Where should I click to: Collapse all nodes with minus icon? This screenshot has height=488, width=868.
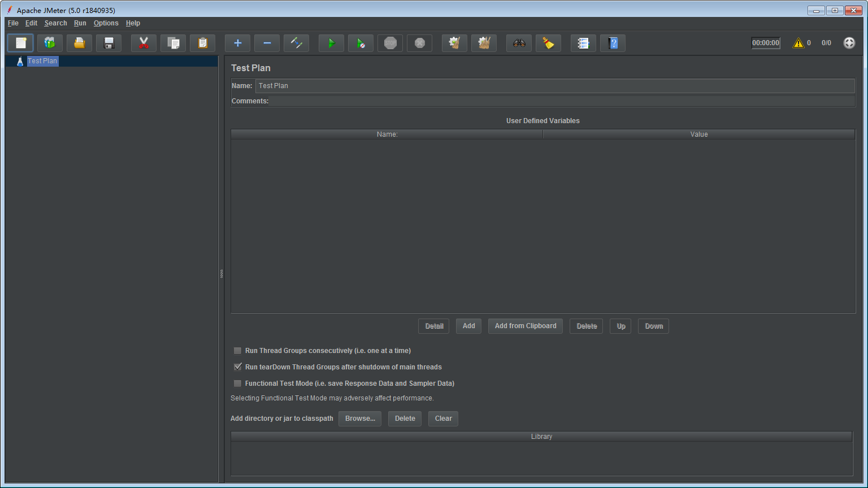click(x=267, y=43)
